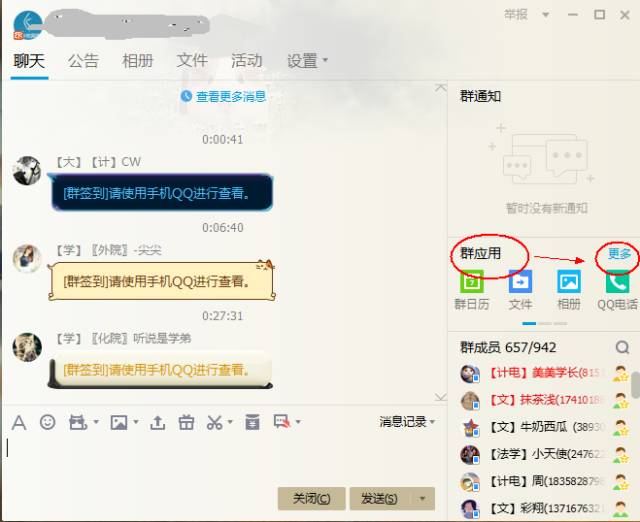Click member badge icon for 牛奶西瓜

(621, 427)
